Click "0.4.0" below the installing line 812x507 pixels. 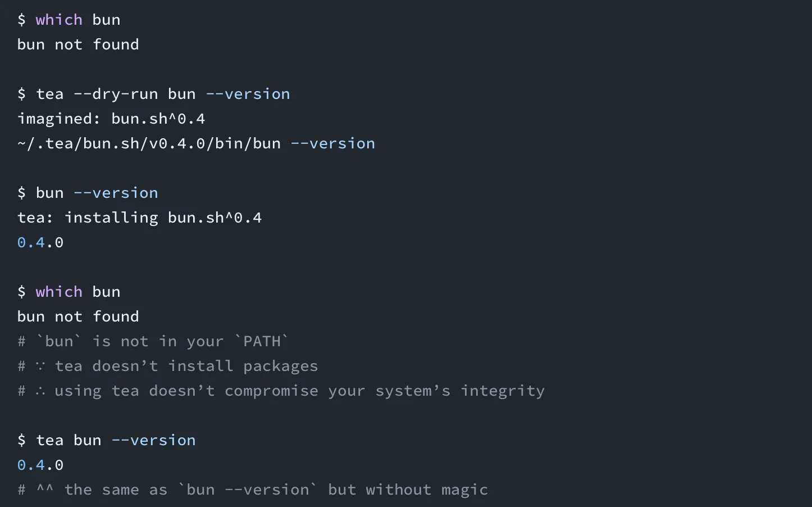tap(40, 242)
